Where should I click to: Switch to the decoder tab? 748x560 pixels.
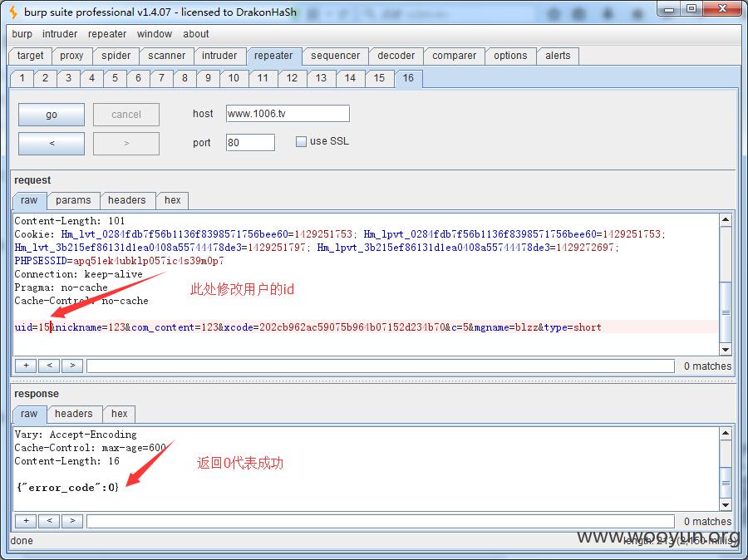click(x=396, y=56)
